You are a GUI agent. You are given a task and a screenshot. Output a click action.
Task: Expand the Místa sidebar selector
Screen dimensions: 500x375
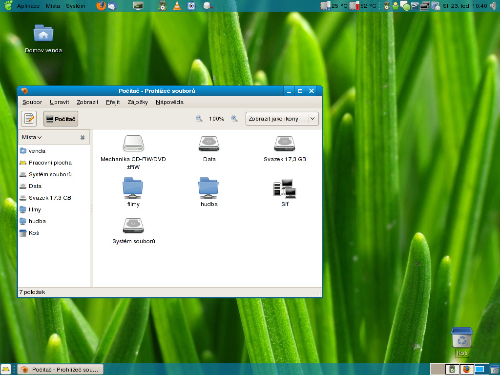(32, 137)
